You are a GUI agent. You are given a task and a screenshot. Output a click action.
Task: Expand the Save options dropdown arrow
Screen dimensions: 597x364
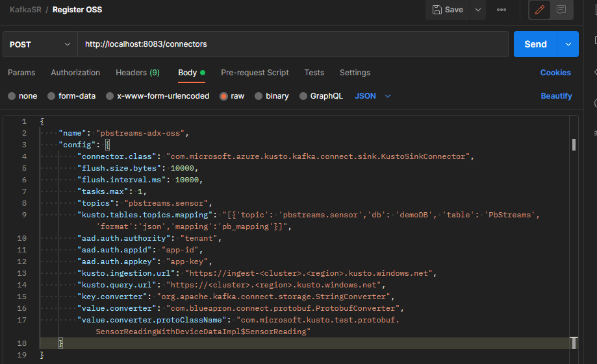pyautogui.click(x=478, y=10)
